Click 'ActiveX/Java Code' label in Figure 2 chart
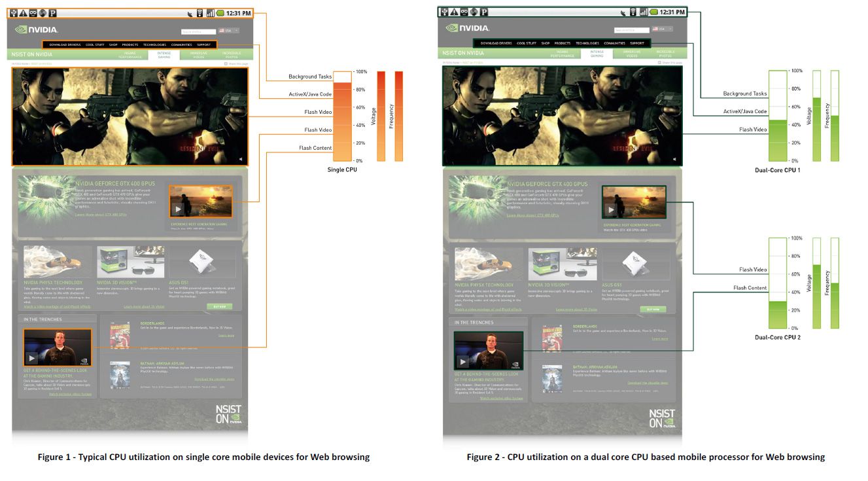This screenshot has width=868, height=481. point(744,111)
